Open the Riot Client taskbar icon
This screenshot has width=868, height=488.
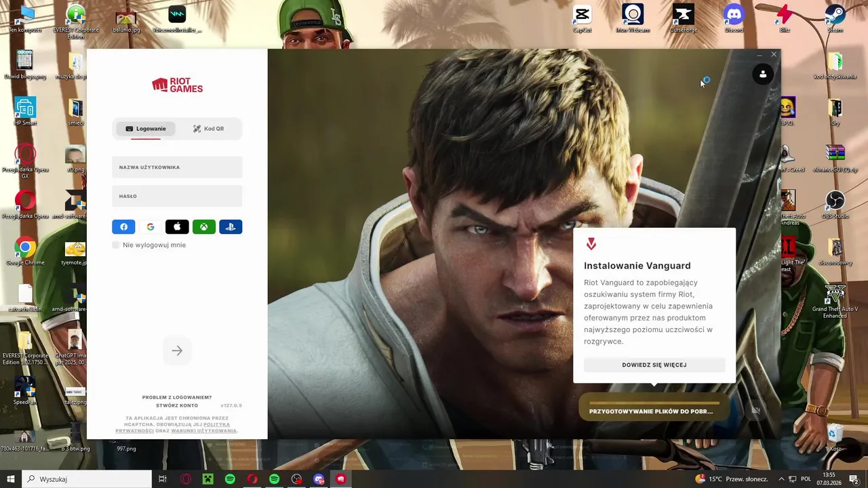click(340, 479)
